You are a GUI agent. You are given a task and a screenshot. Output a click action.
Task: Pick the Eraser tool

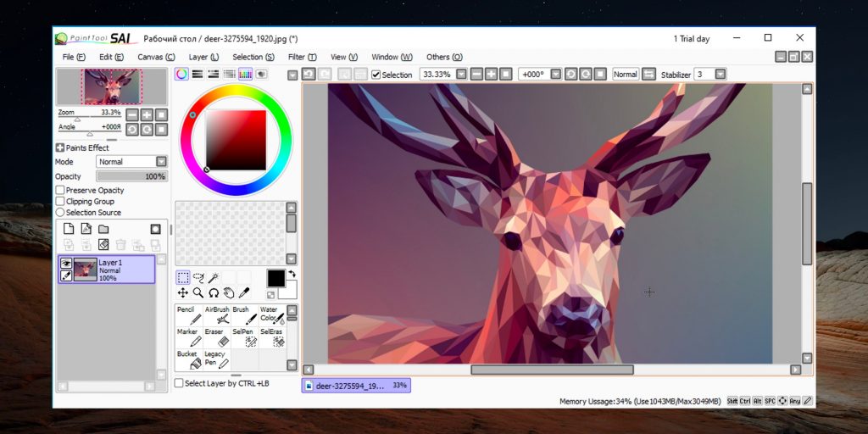click(x=217, y=337)
